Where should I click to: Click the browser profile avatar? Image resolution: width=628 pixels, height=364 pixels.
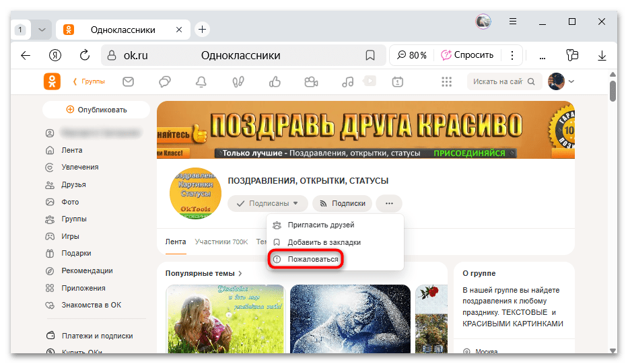[483, 22]
